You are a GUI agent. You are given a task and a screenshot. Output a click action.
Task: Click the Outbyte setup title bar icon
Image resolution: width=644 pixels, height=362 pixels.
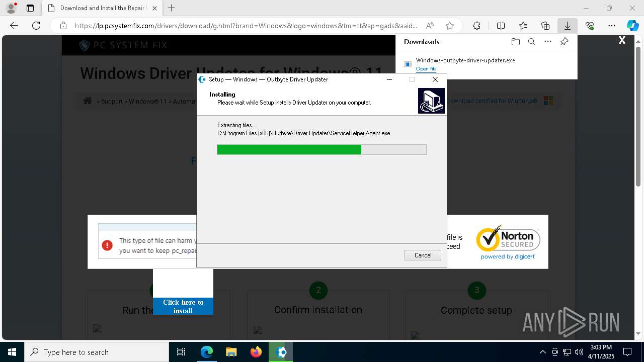202,79
